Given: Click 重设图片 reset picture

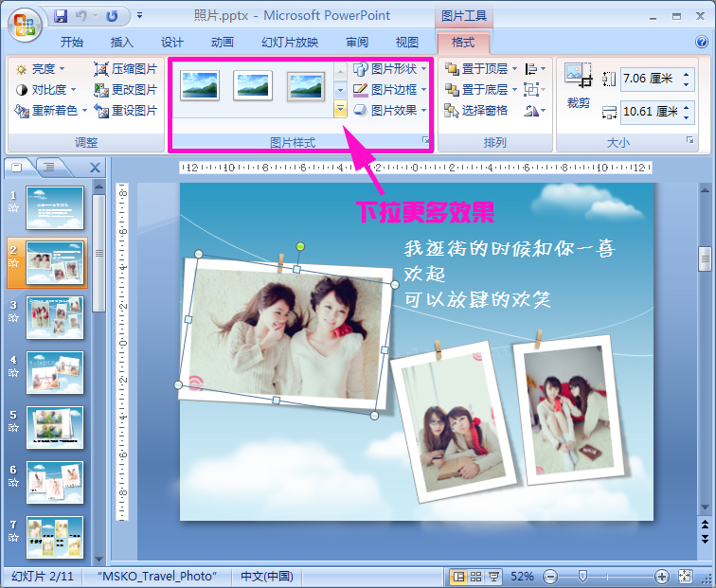Looking at the screenshot, I should 126,111.
